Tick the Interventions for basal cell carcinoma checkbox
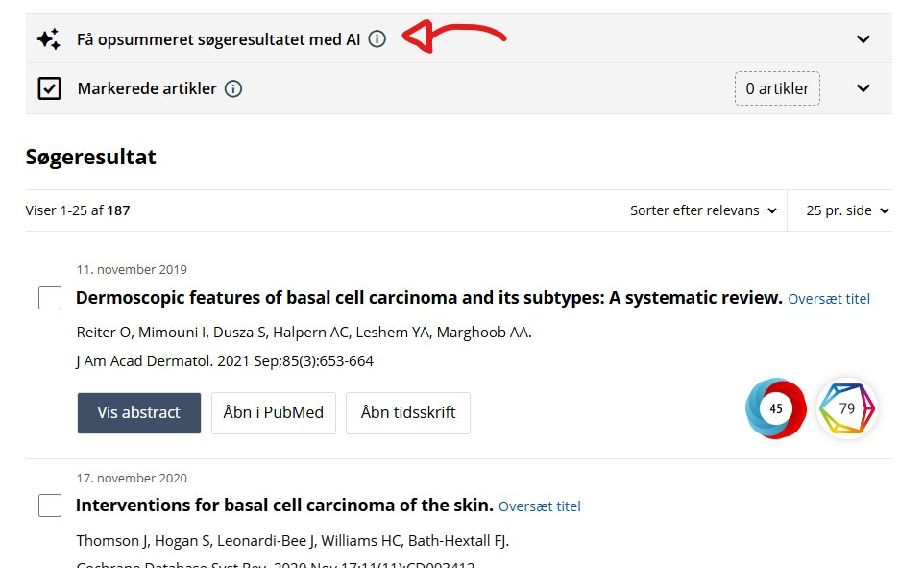 coord(50,506)
